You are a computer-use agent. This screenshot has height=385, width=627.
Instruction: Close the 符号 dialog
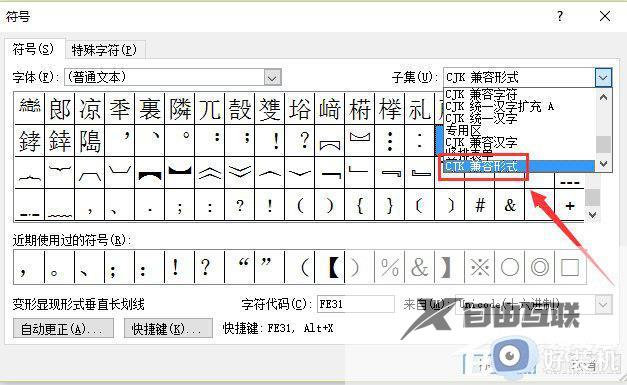coord(605,16)
